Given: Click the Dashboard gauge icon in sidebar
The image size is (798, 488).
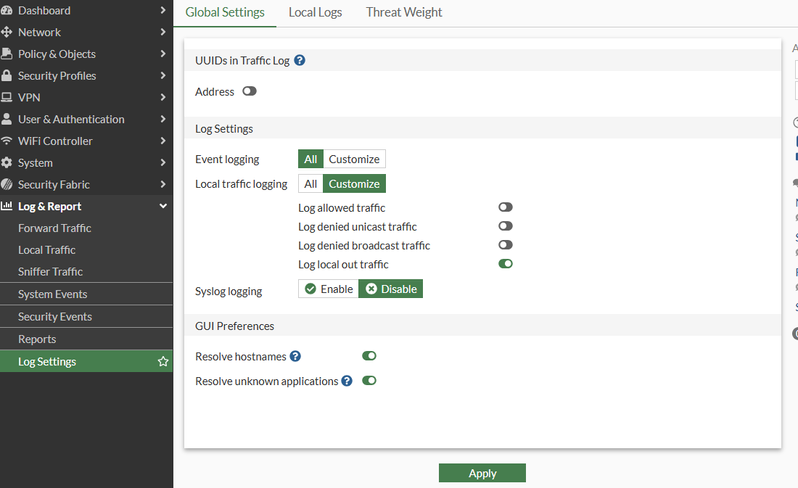Looking at the screenshot, I should (7, 10).
